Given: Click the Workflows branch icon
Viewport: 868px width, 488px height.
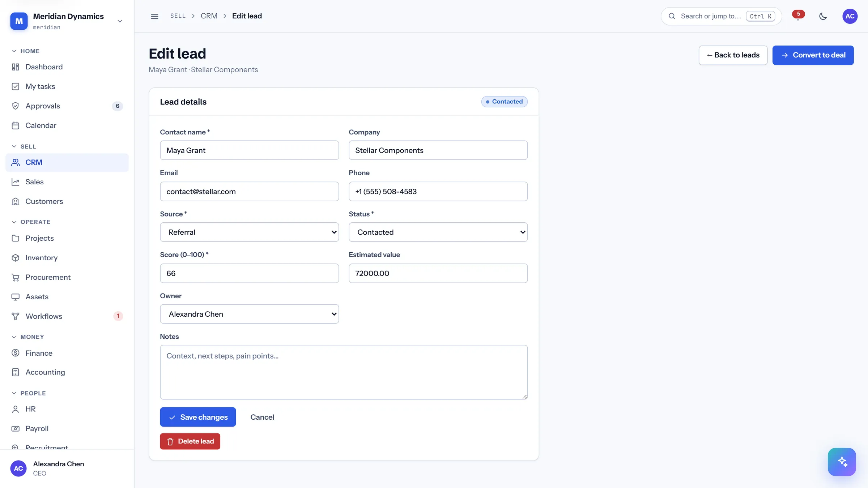Looking at the screenshot, I should click(15, 316).
